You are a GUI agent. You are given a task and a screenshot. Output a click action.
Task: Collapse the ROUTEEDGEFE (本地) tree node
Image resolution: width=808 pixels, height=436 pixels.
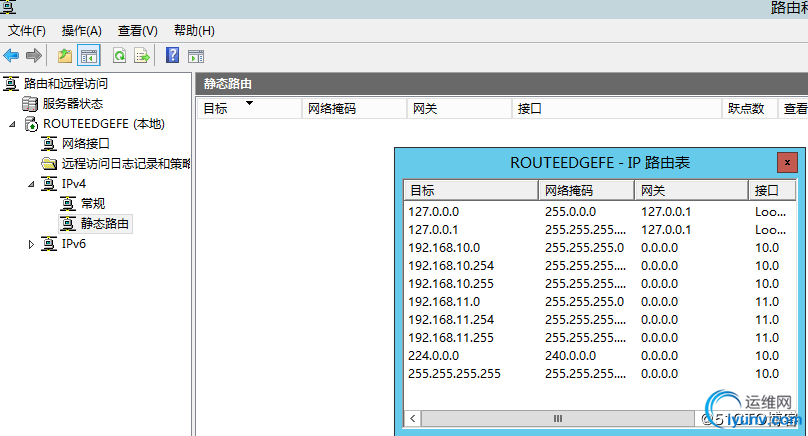click(12, 124)
